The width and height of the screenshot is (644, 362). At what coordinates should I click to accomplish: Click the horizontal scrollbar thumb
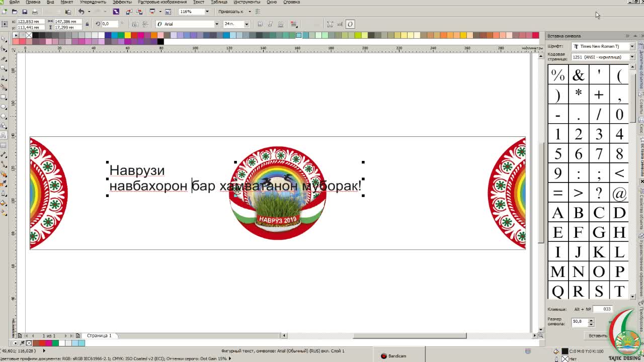410,335
